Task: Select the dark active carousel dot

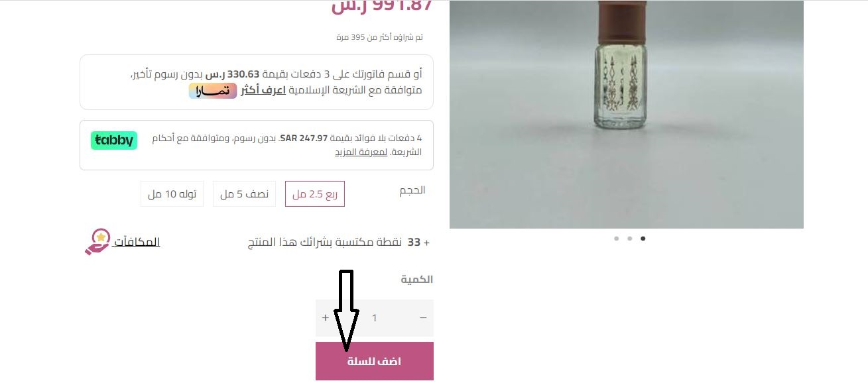Action: (x=643, y=239)
